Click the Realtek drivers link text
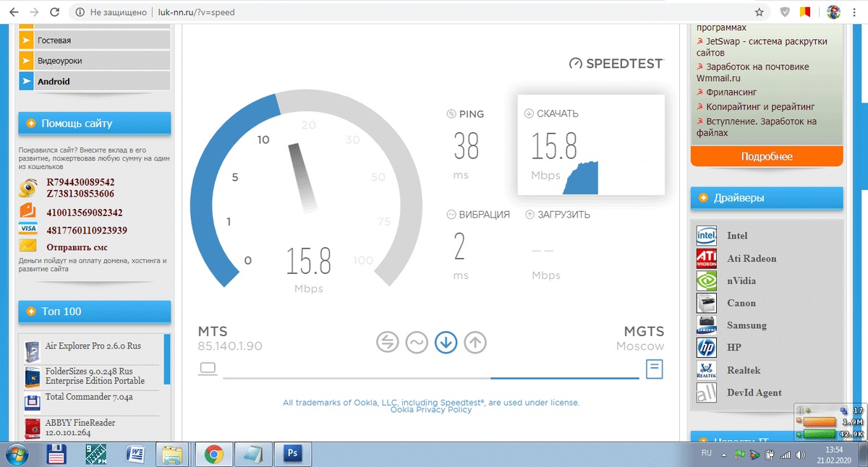The width and height of the screenshot is (868, 467). (x=744, y=370)
